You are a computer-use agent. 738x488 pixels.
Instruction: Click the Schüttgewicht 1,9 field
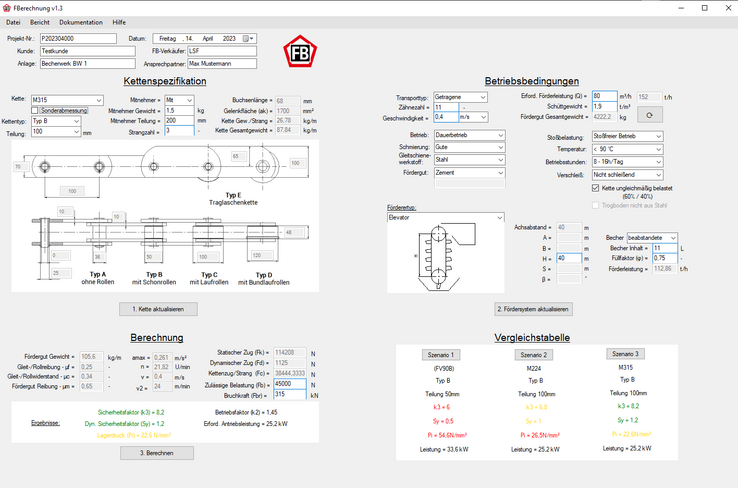pyautogui.click(x=604, y=106)
